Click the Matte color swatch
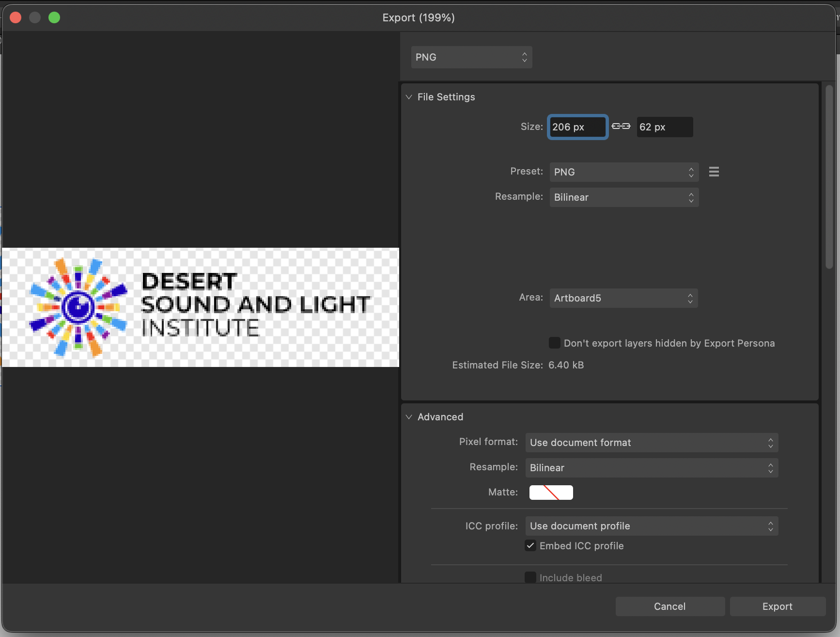 (x=551, y=493)
